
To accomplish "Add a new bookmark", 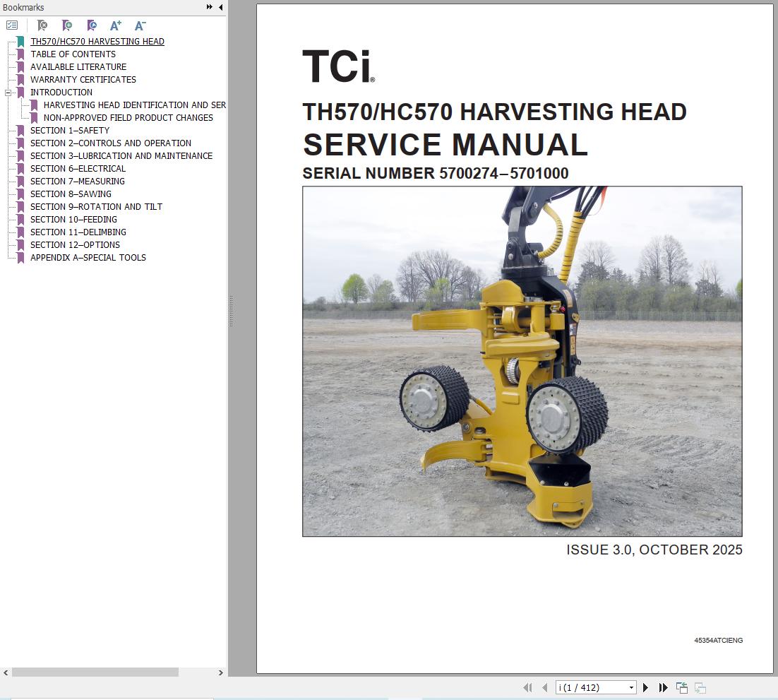I will click(x=67, y=25).
